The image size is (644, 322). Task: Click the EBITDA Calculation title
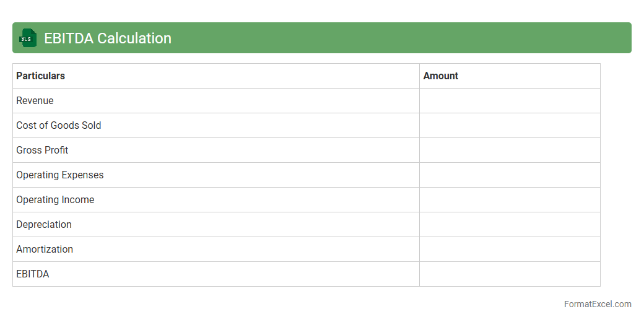pyautogui.click(x=108, y=38)
